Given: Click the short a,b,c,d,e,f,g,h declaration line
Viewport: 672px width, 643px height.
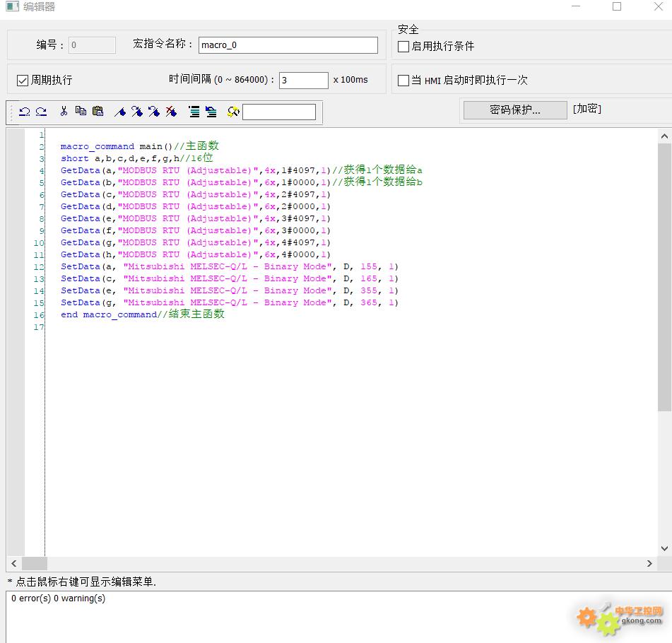Looking at the screenshot, I should 136,158.
